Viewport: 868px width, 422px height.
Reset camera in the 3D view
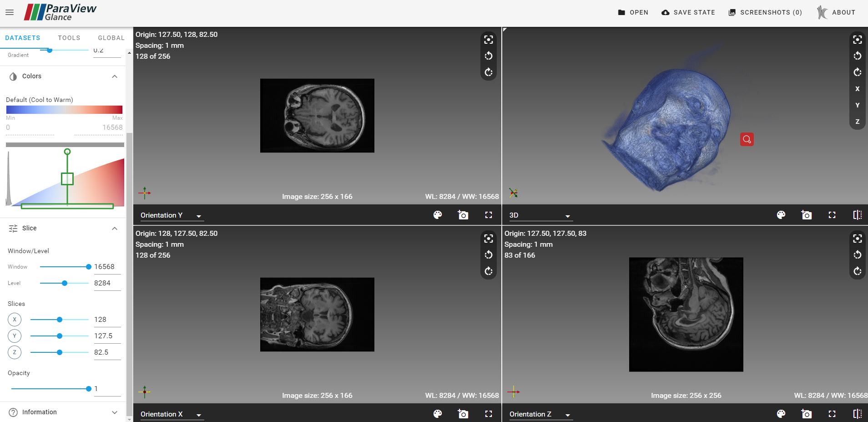[x=858, y=40]
